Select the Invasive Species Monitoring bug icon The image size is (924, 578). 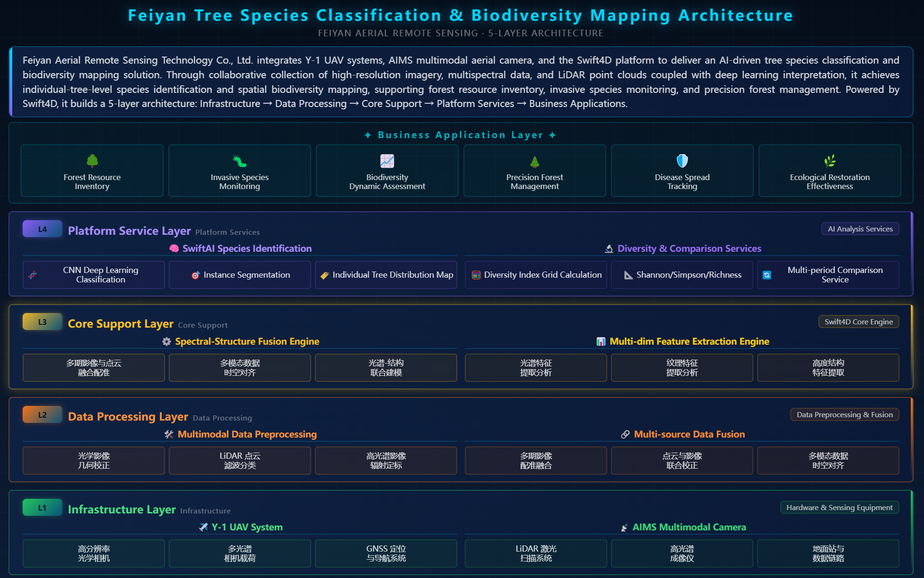239,161
